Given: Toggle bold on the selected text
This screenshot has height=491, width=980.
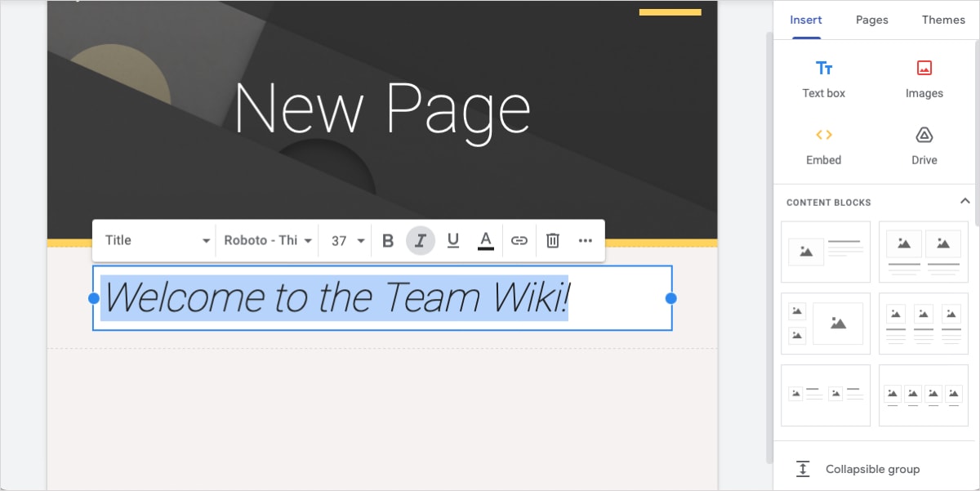Looking at the screenshot, I should click(388, 240).
